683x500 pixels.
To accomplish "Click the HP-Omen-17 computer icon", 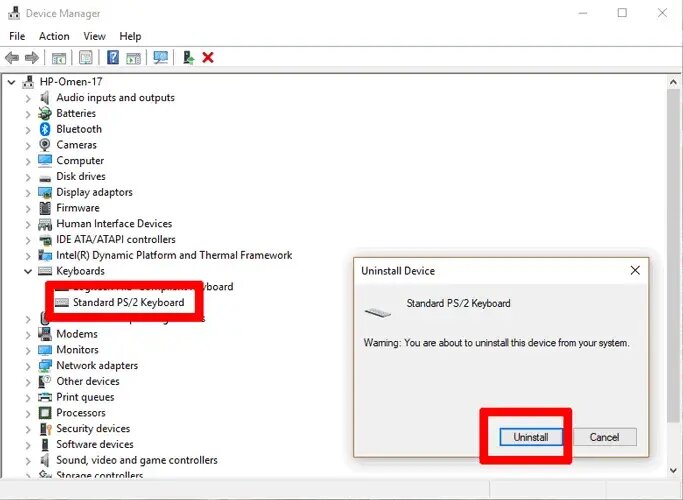I will 28,81.
